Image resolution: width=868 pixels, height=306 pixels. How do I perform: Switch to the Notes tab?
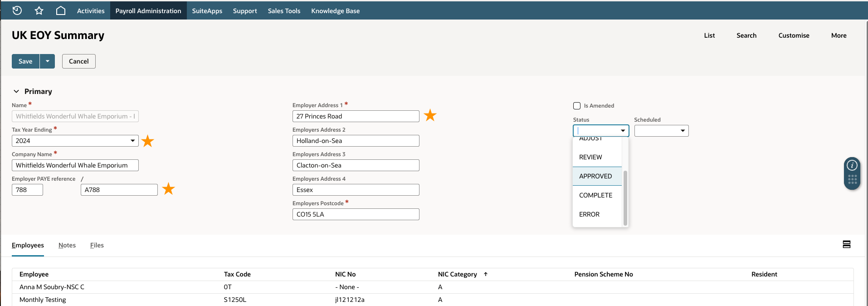point(67,245)
